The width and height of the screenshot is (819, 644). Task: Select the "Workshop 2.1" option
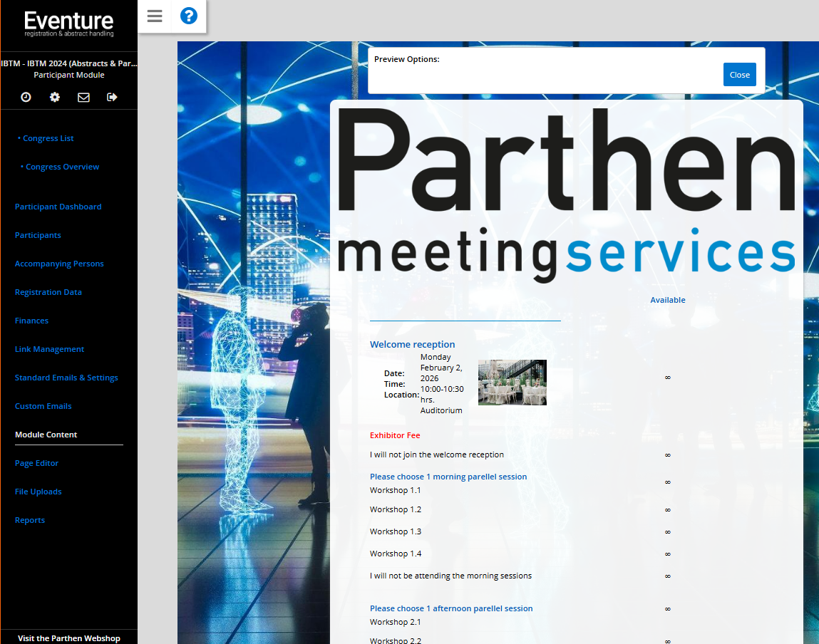point(396,622)
